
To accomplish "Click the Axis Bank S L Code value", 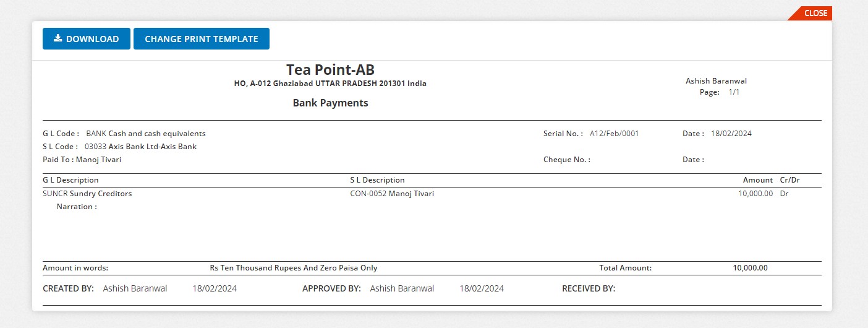I will [140, 147].
